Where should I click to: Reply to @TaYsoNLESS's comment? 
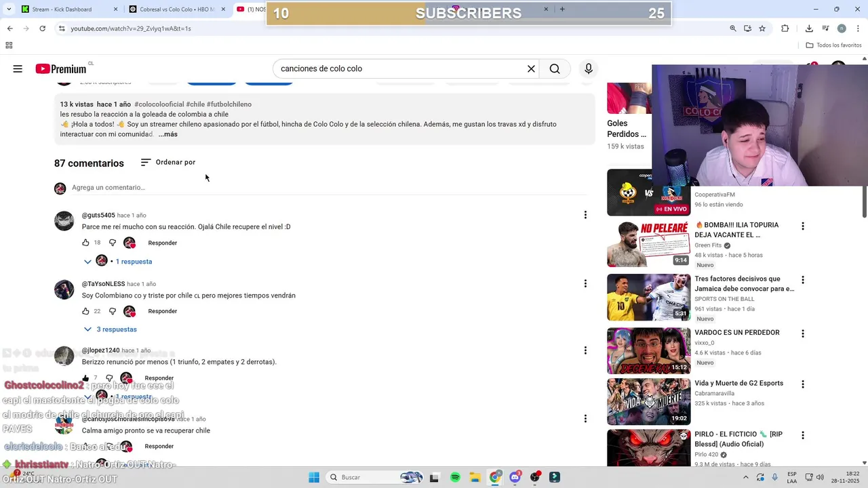click(163, 311)
